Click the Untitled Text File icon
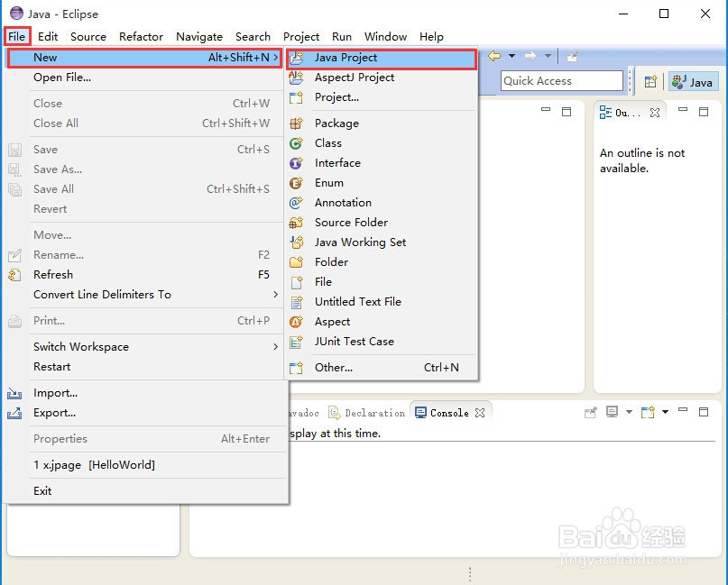The width and height of the screenshot is (728, 585). [x=296, y=302]
